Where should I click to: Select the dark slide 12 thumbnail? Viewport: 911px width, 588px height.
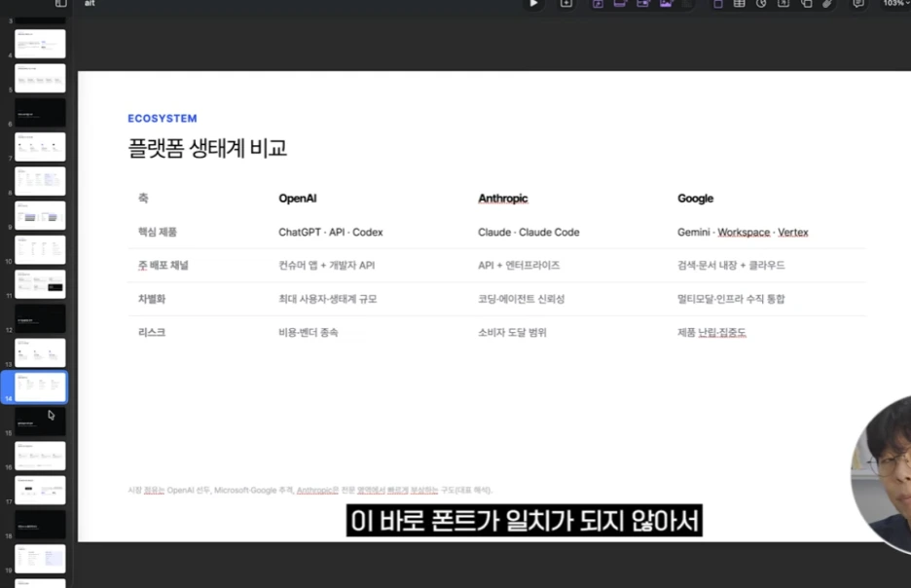[x=40, y=317]
